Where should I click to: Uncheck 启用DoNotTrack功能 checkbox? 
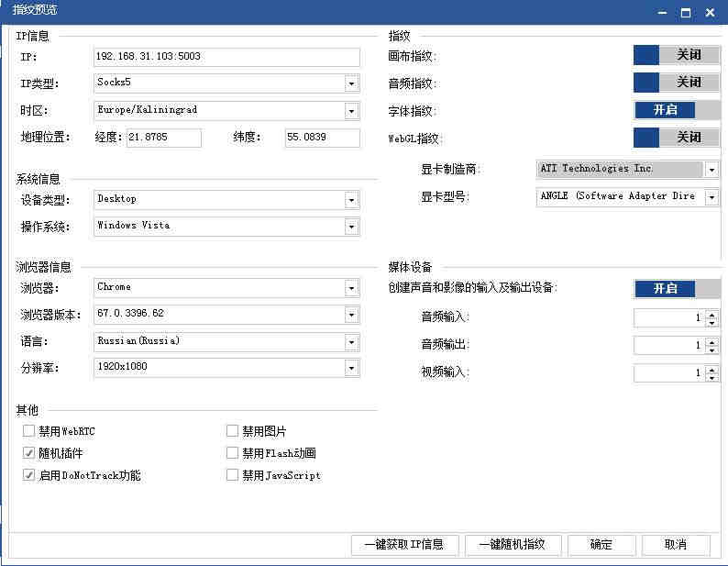tap(28, 475)
